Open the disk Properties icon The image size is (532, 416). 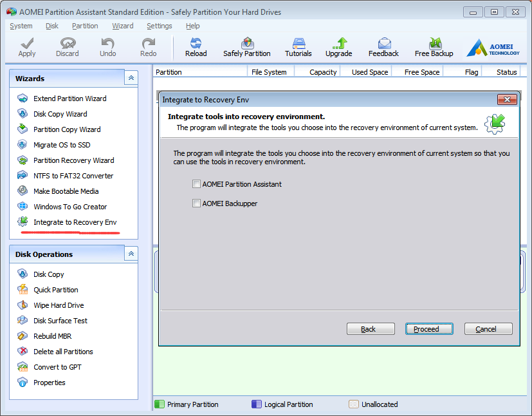click(x=23, y=383)
